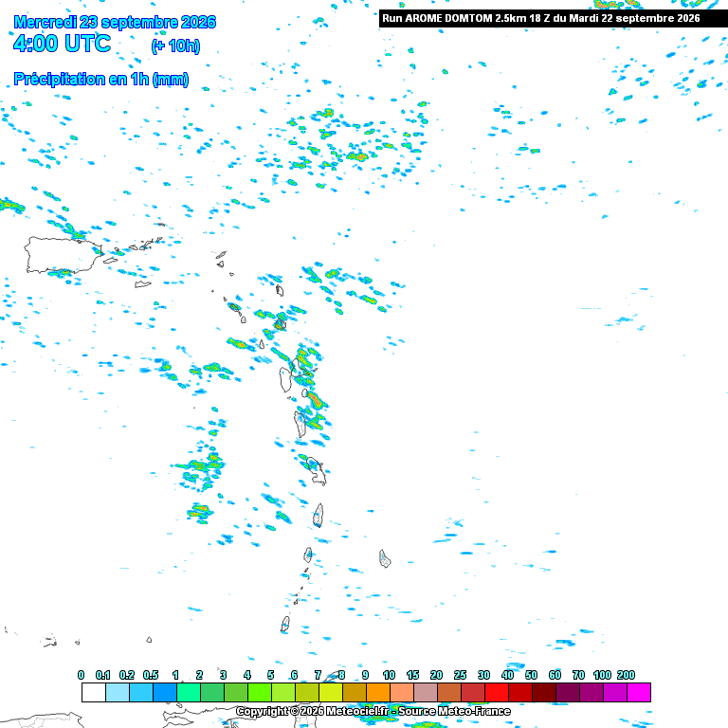
Task: Click the blue 0.5 mm legend swatch
Action: (165, 692)
